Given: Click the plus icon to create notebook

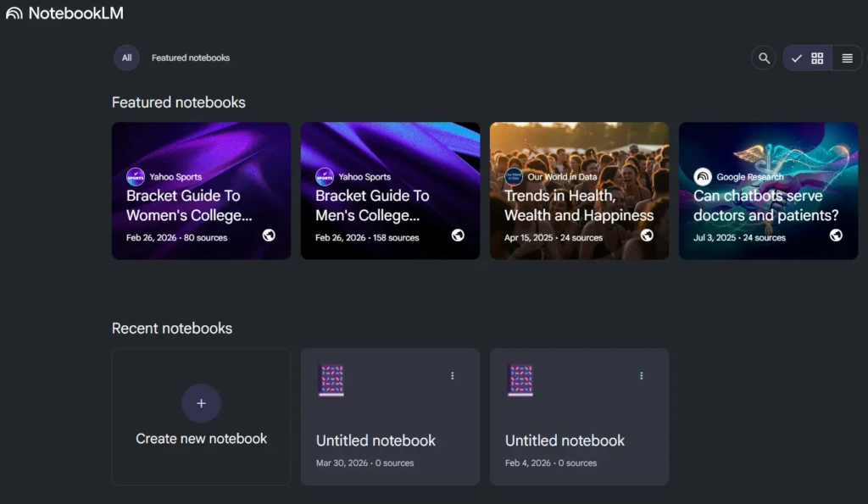Looking at the screenshot, I should (x=201, y=403).
